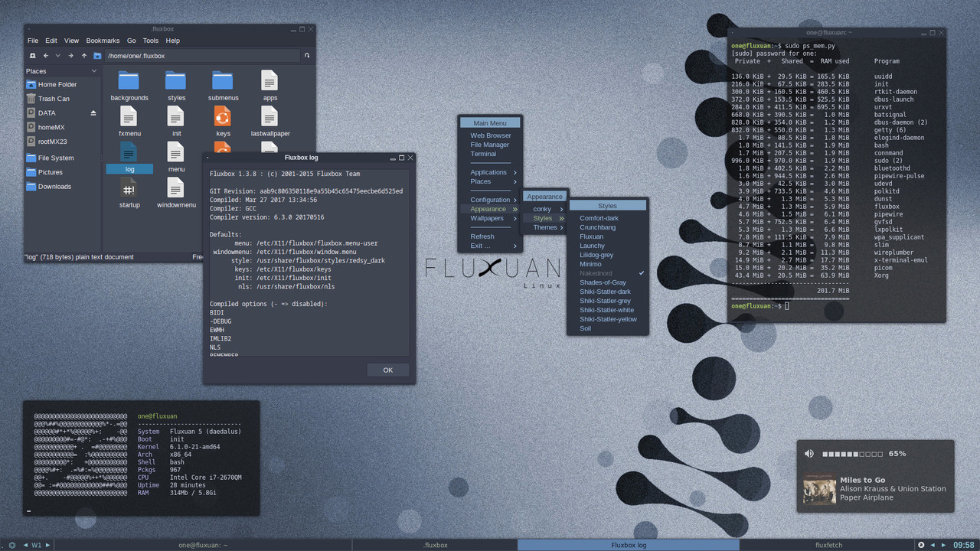Open the Tools menu

tap(150, 41)
